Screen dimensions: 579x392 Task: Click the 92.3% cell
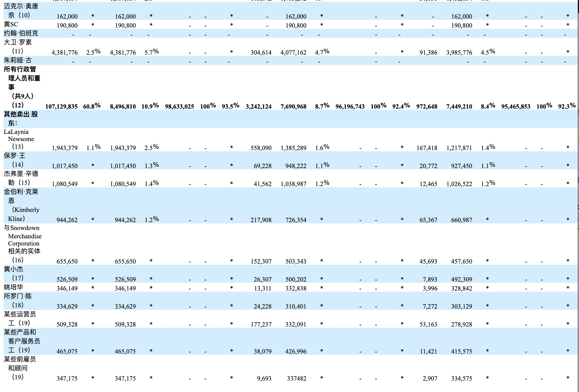pyautogui.click(x=567, y=106)
